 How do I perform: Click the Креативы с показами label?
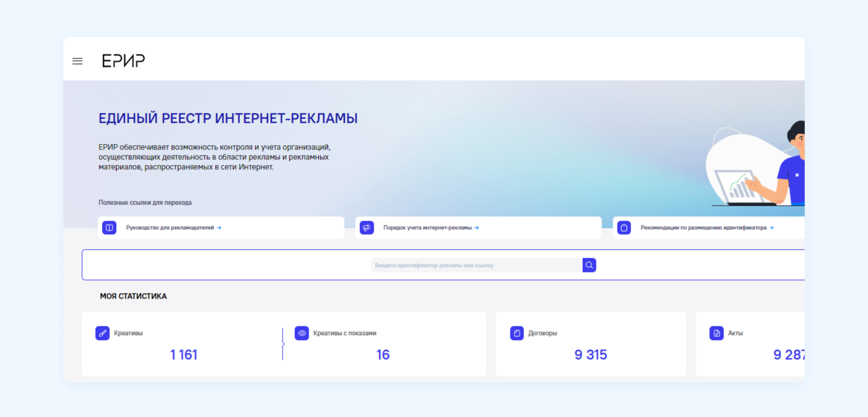pos(345,333)
